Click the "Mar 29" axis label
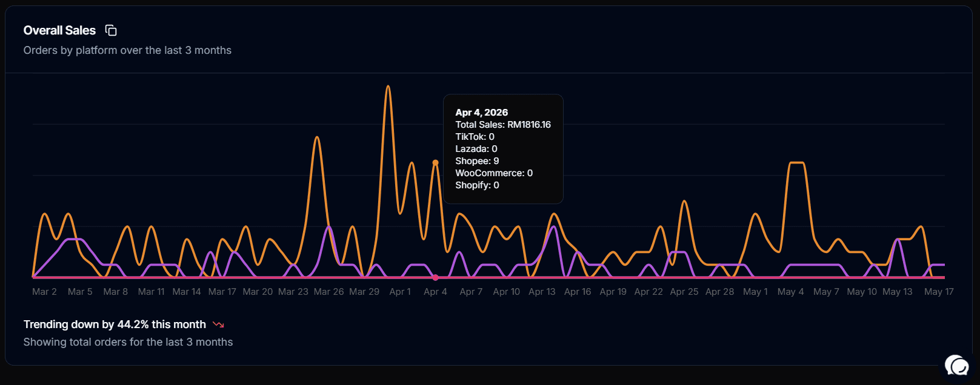The image size is (980, 385). tap(364, 292)
